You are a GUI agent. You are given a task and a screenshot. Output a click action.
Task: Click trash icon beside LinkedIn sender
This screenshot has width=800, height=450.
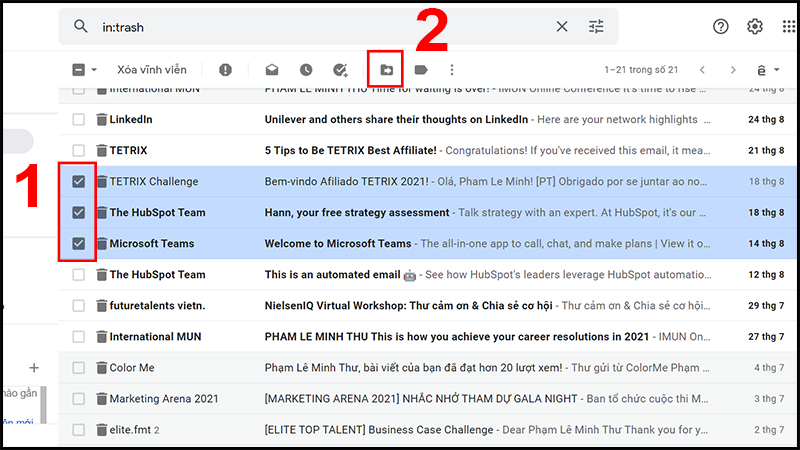pos(102,119)
